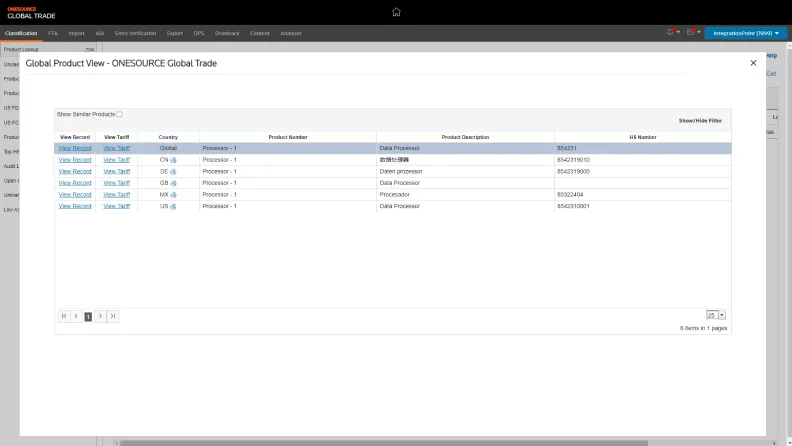Image resolution: width=792 pixels, height=446 pixels.
Task: Open View Record for the CN row
Action: point(75,160)
